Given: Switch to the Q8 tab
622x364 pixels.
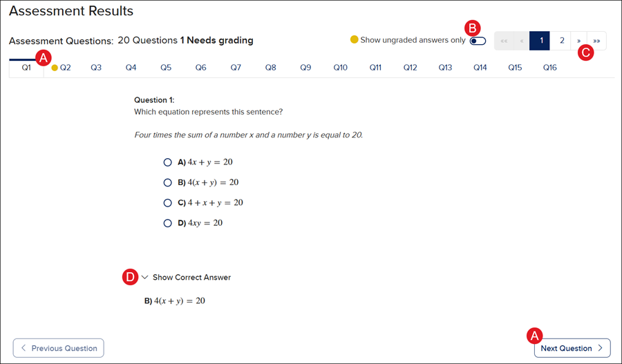Looking at the screenshot, I should tap(271, 68).
